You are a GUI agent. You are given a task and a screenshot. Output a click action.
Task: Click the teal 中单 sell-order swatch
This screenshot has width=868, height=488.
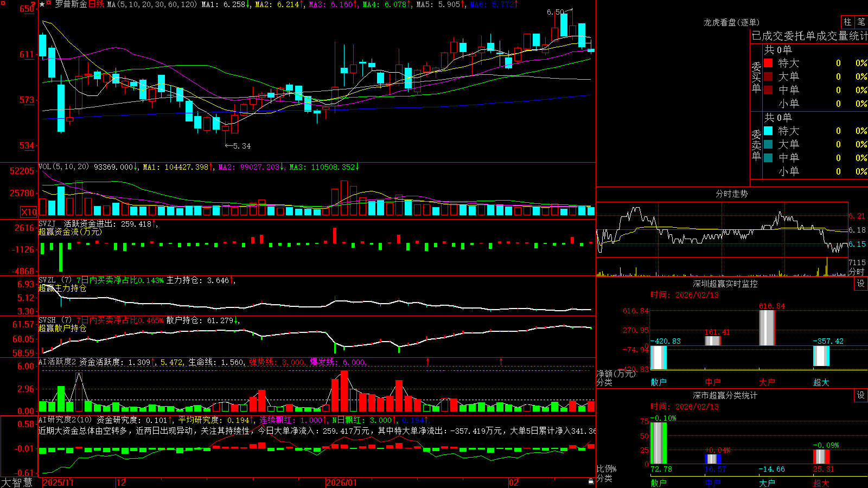tap(768, 158)
